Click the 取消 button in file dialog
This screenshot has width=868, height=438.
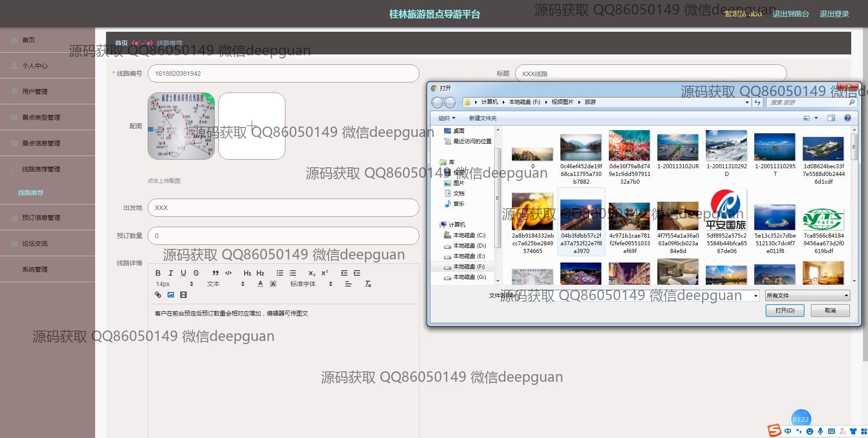coord(830,311)
